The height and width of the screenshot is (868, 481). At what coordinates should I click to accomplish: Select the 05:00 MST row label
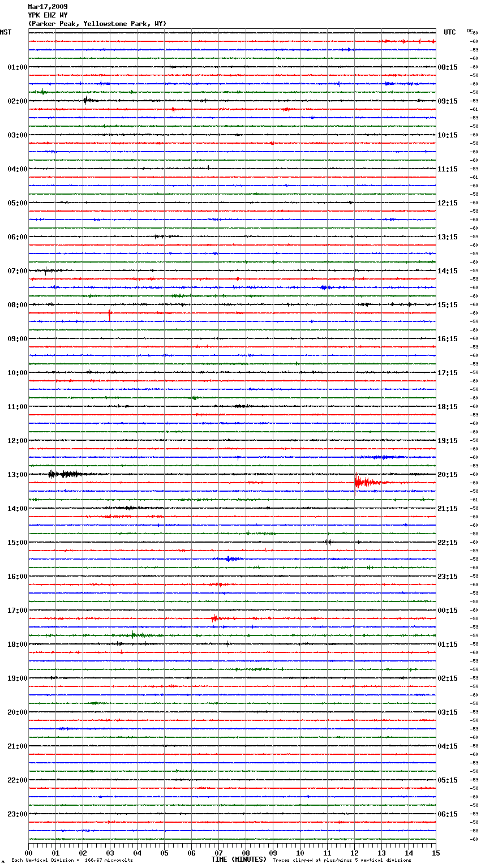click(x=18, y=203)
